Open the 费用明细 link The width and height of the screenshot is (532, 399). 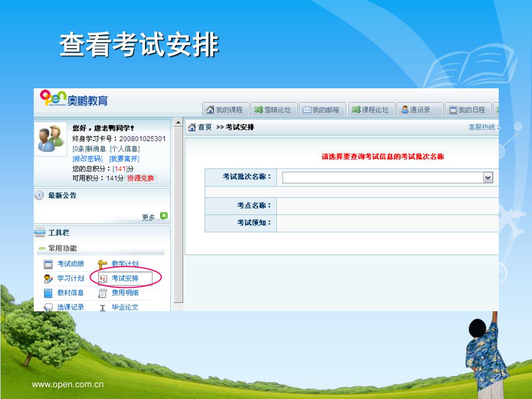pyautogui.click(x=125, y=292)
